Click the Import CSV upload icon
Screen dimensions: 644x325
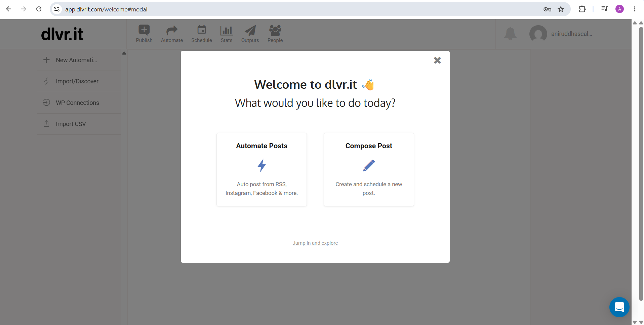46,124
